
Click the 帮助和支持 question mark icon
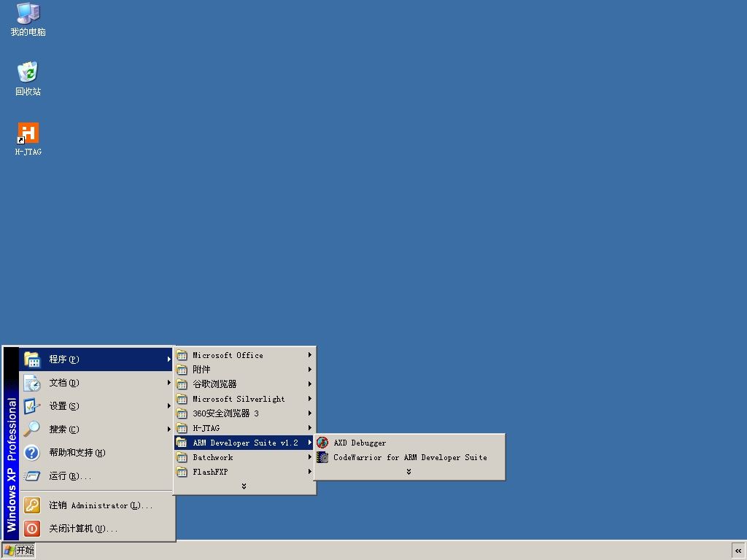tap(32, 453)
